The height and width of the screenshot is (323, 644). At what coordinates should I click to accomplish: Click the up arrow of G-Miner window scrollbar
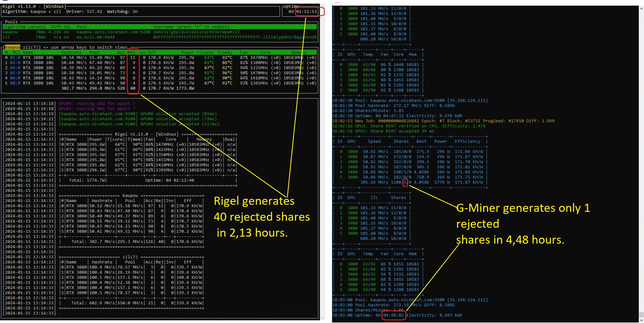coord(641,9)
